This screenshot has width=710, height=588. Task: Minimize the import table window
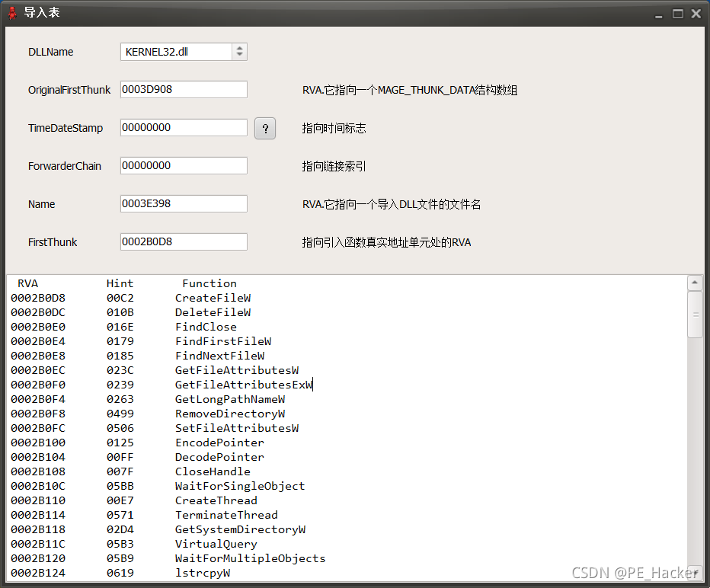[x=659, y=15]
